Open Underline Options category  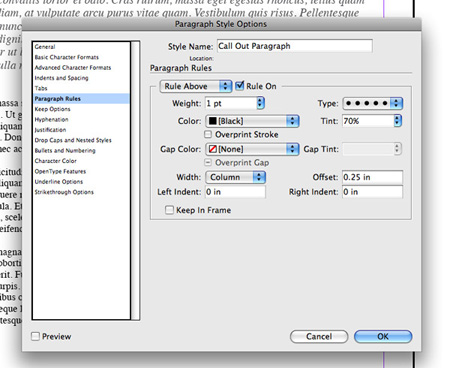[x=59, y=181]
